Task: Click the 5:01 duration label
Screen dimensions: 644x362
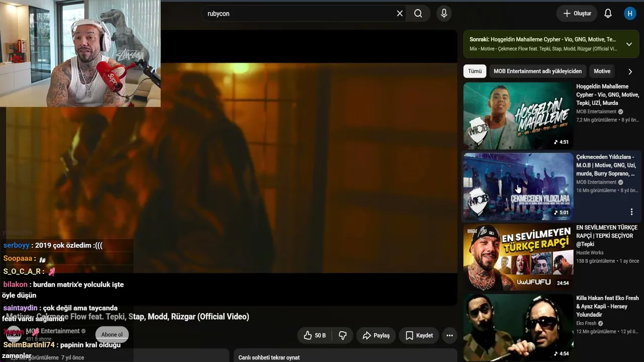Action: [561, 213]
